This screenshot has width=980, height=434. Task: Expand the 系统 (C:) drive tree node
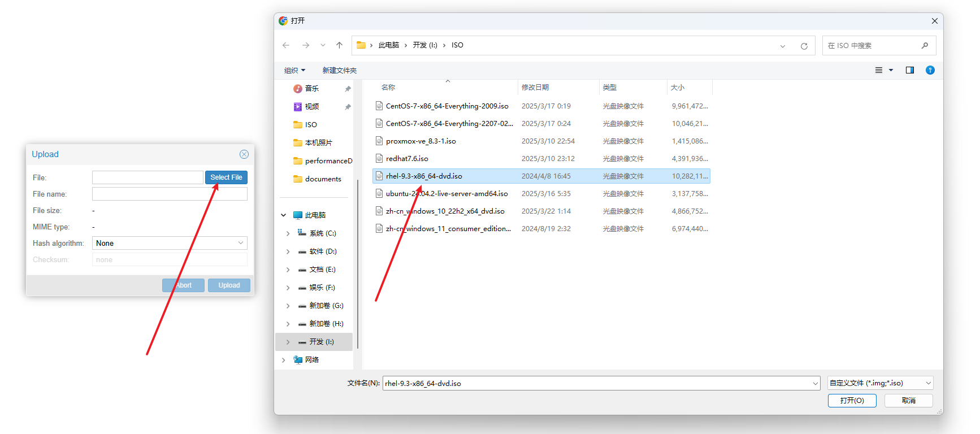coord(288,233)
